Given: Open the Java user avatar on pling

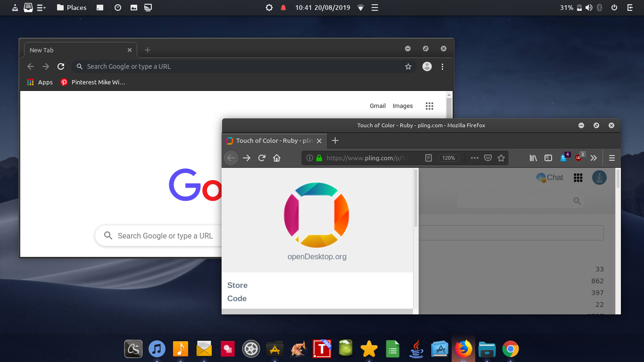Looking at the screenshot, I should [599, 177].
